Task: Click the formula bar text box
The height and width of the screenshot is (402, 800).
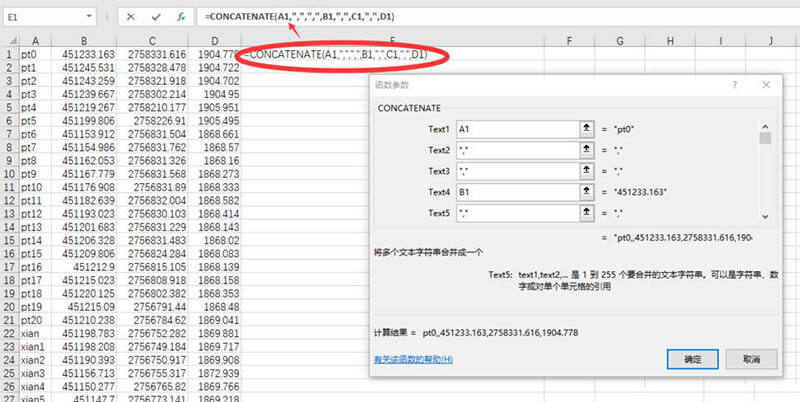Action: [498, 17]
